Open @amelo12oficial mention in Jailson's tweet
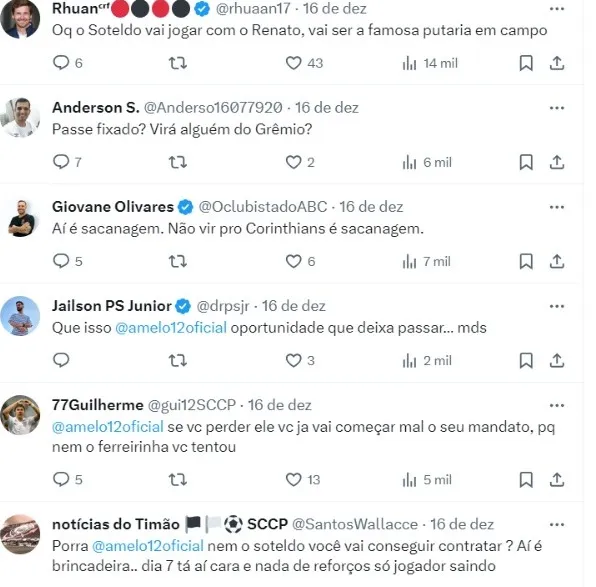 pyautogui.click(x=171, y=328)
